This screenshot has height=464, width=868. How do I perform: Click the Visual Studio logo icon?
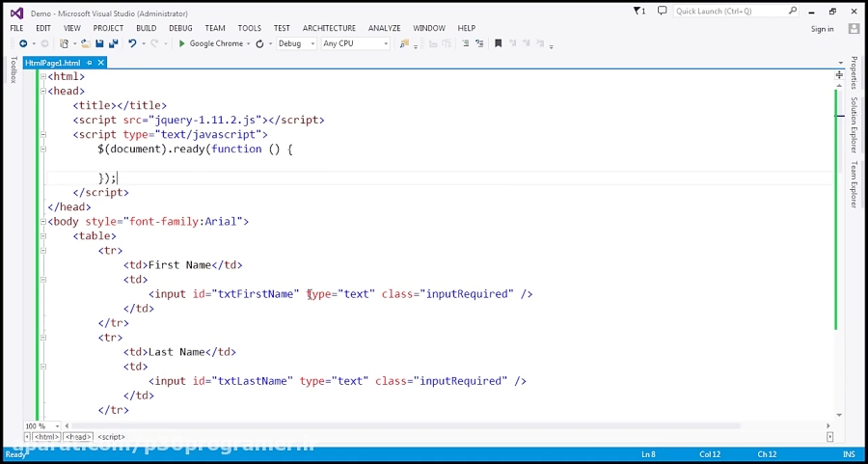click(17, 13)
